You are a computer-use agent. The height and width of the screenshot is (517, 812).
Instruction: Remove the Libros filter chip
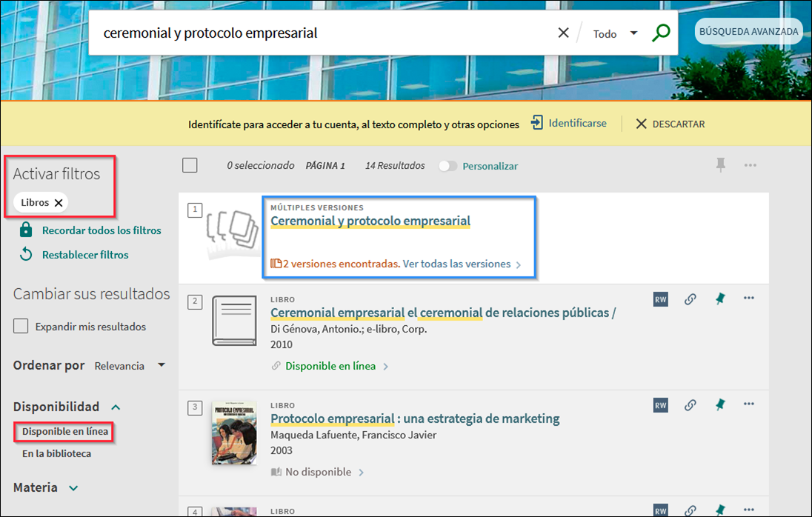[x=59, y=202]
